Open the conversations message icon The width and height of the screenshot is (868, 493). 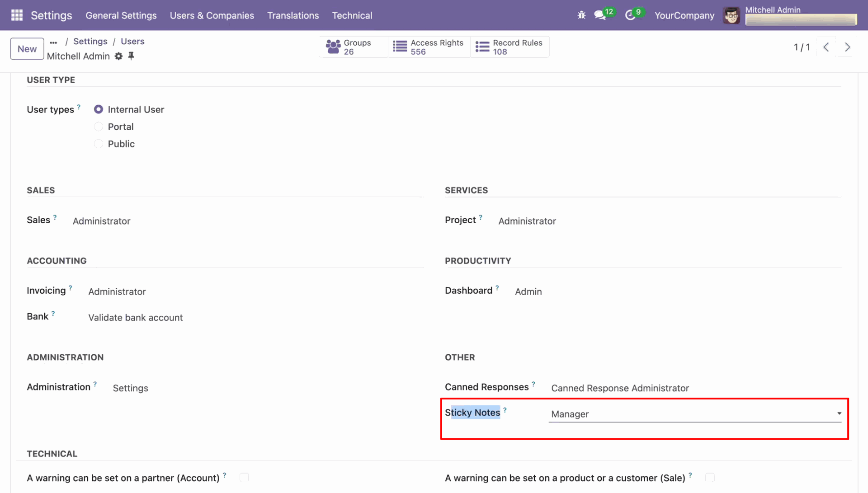600,15
